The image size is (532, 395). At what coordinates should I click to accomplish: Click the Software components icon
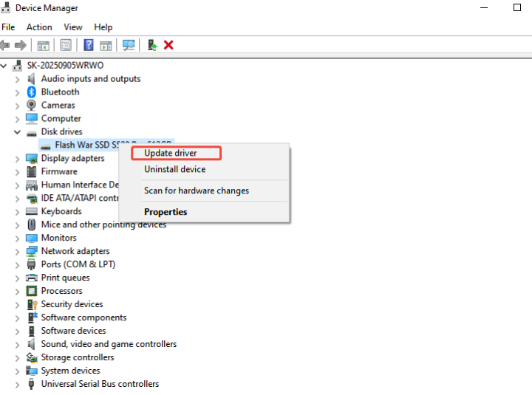tap(33, 317)
